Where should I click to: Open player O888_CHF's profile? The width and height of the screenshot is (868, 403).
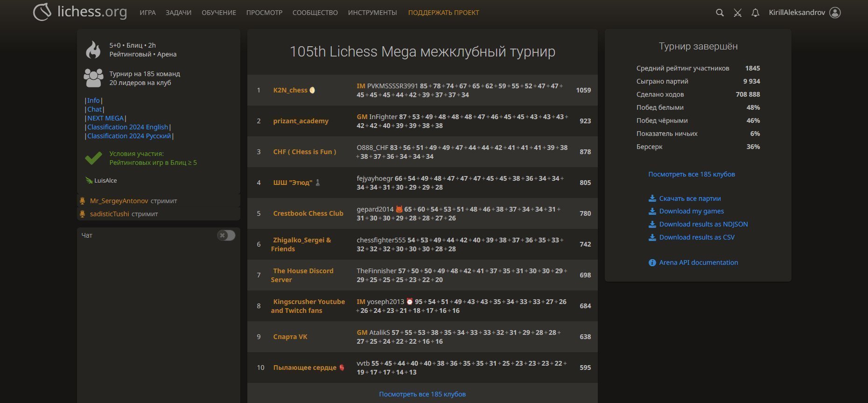click(372, 148)
